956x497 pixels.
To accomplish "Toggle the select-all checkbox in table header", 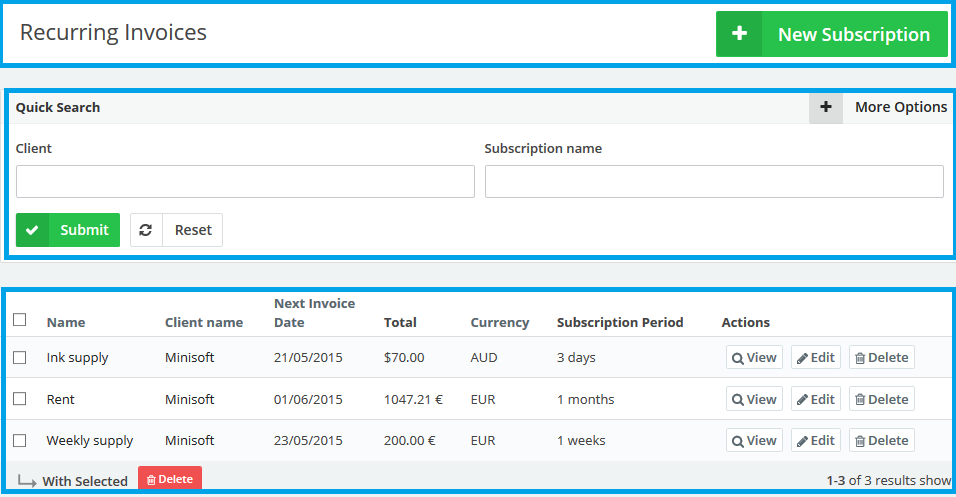I will point(20,320).
